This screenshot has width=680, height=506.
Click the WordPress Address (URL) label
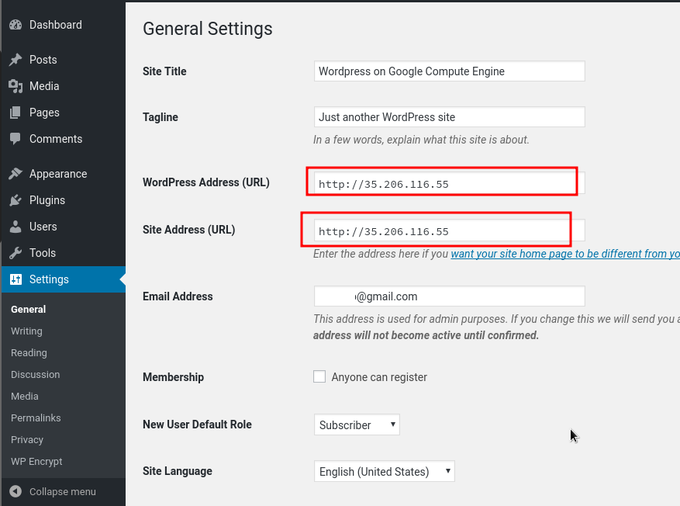[206, 182]
